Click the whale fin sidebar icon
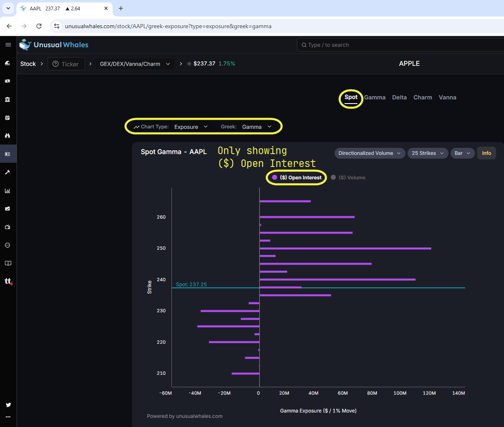The height and width of the screenshot is (427, 504). pyautogui.click(x=7, y=63)
